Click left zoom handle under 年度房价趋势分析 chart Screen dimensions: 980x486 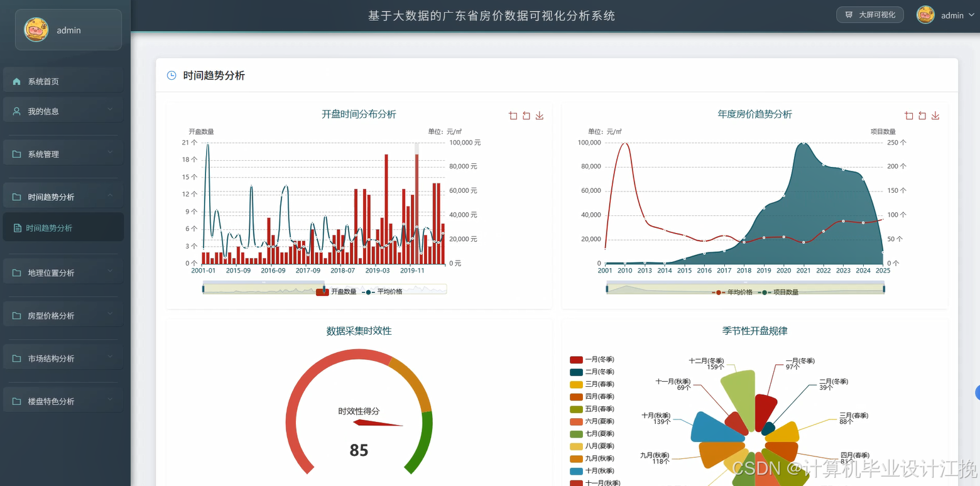coord(607,289)
